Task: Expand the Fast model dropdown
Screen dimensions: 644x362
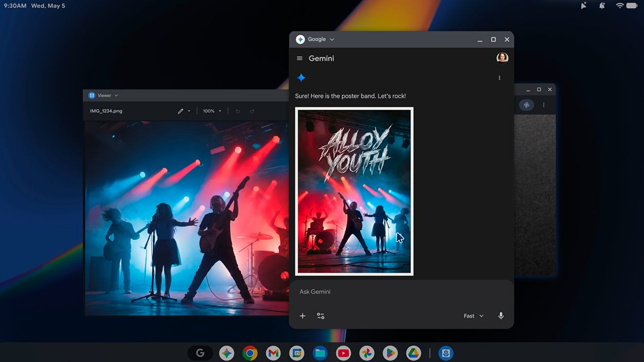Action: (474, 316)
